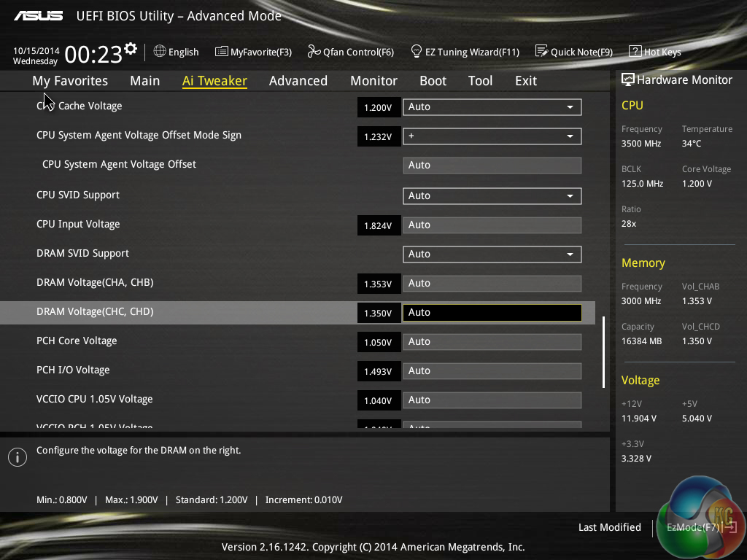Click the PCH Core Voltage Auto field
The image size is (747, 560).
[x=492, y=342]
